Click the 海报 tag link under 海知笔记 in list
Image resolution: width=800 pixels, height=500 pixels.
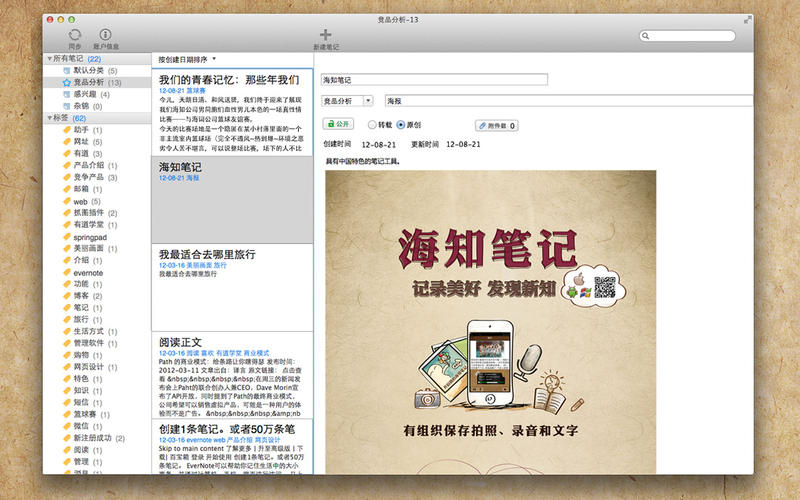(x=193, y=178)
